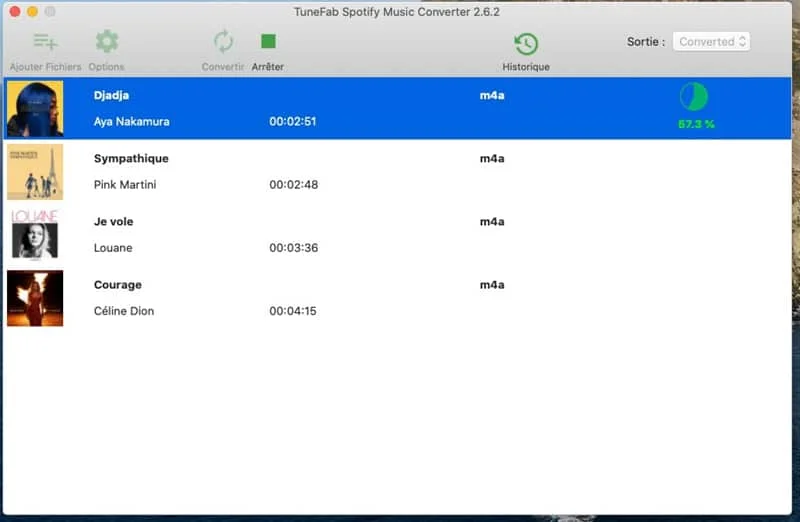
Task: Click the Sympathique album cover thumbnail
Action: (35, 171)
